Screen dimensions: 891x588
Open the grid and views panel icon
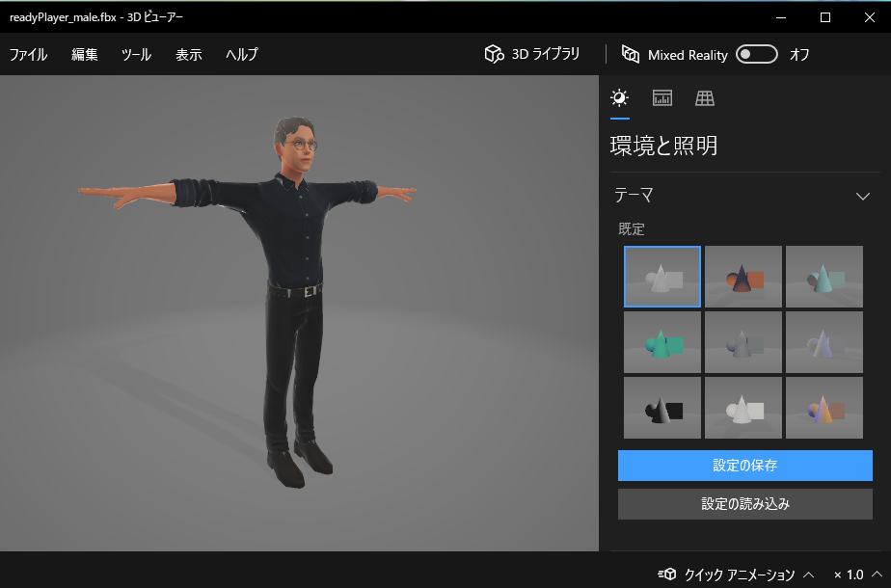tap(705, 98)
